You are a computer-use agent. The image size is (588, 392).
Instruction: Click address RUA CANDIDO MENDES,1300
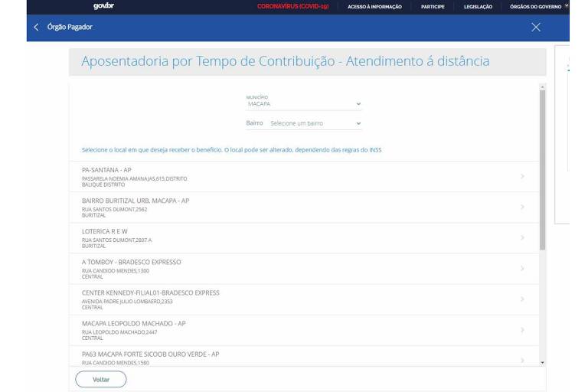coord(116,271)
